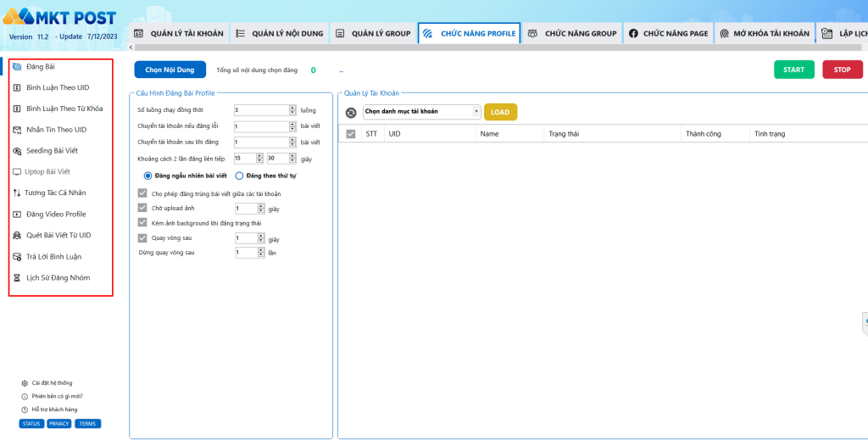Toggle the Quay vòng sau checkbox
The image size is (868, 441).
[142, 238]
